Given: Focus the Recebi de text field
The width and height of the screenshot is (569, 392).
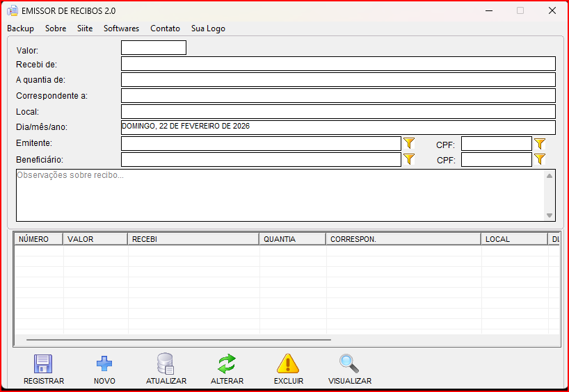Looking at the screenshot, I should (x=338, y=64).
